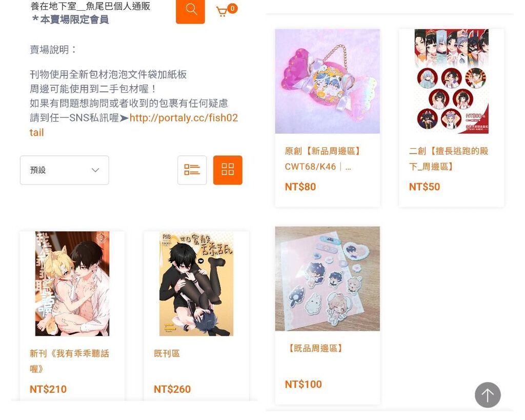Click the orange search magnifier button
The image size is (525, 420).
click(190, 11)
